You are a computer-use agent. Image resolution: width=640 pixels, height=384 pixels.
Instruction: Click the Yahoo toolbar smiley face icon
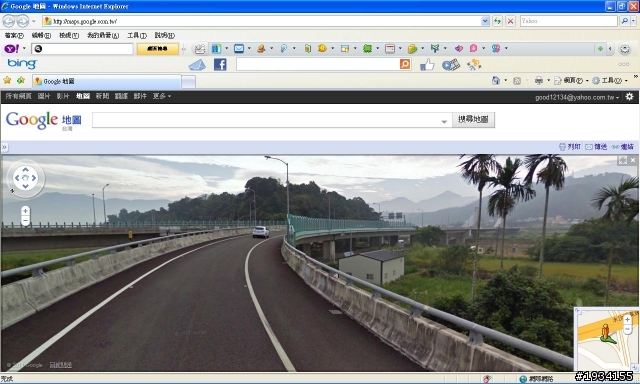click(x=322, y=49)
